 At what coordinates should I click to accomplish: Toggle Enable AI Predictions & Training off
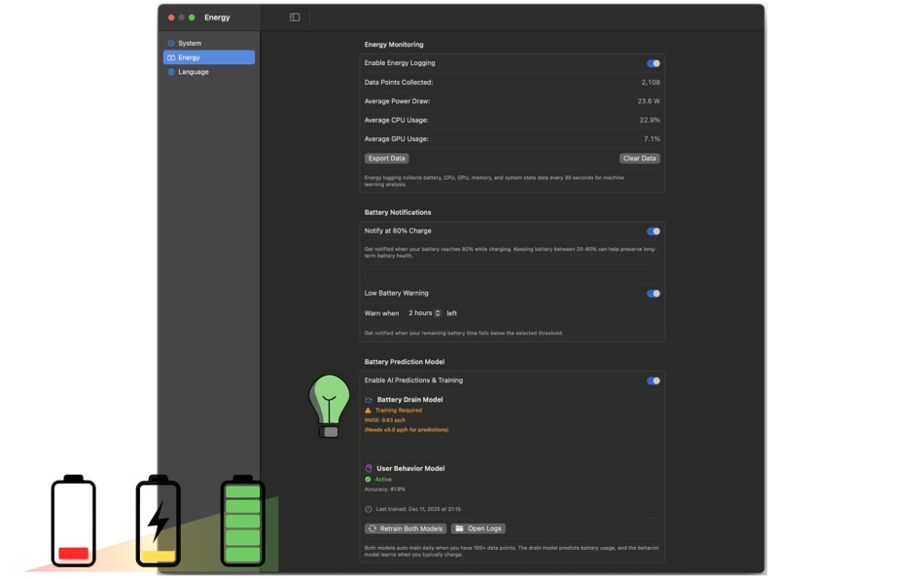653,380
